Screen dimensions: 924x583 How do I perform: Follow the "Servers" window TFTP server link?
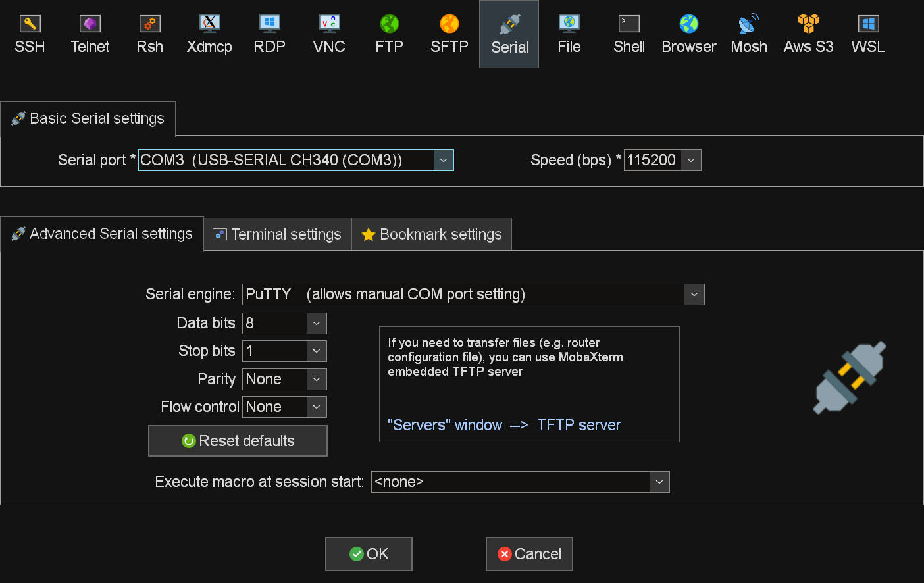[504, 425]
